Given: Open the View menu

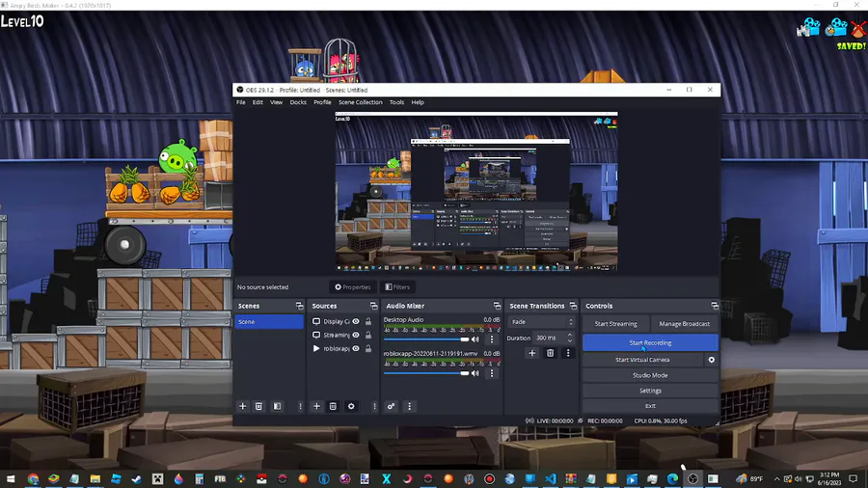Looking at the screenshot, I should coord(276,102).
